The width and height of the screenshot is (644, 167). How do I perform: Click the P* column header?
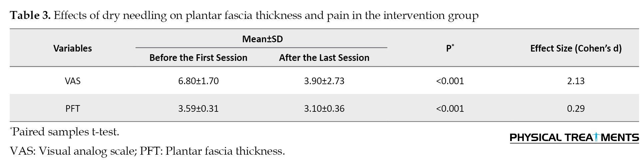coord(450,48)
